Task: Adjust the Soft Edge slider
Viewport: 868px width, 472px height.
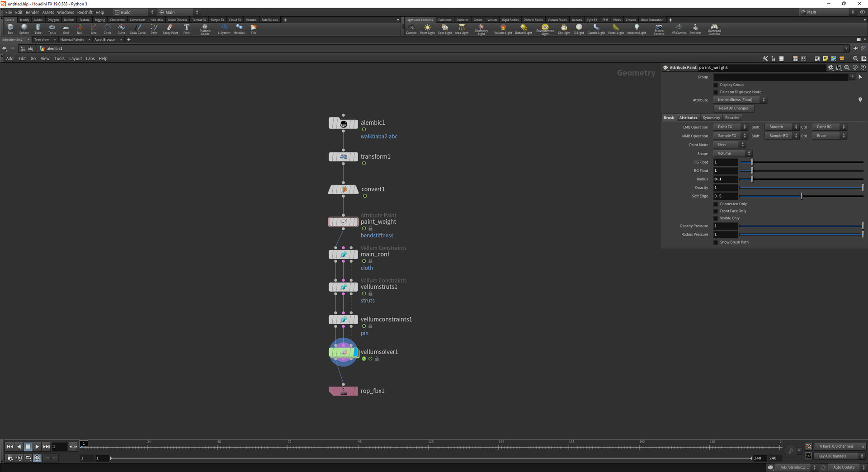Action: [x=802, y=196]
